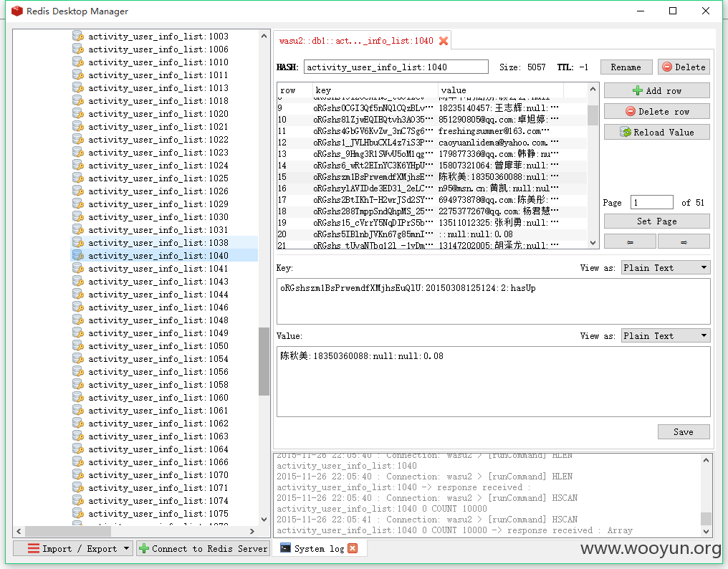
Task: Open Value View as dropdown
Action: (666, 335)
